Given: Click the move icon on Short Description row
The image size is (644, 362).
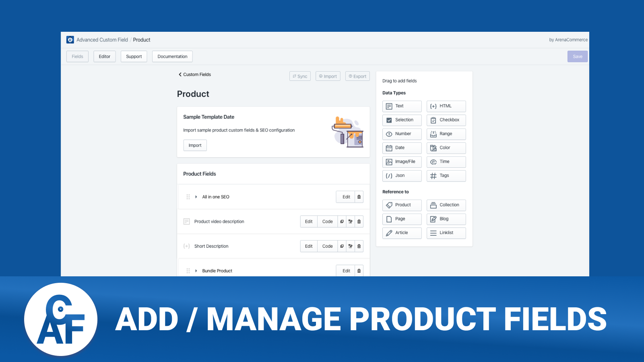Looking at the screenshot, I should 350,246.
